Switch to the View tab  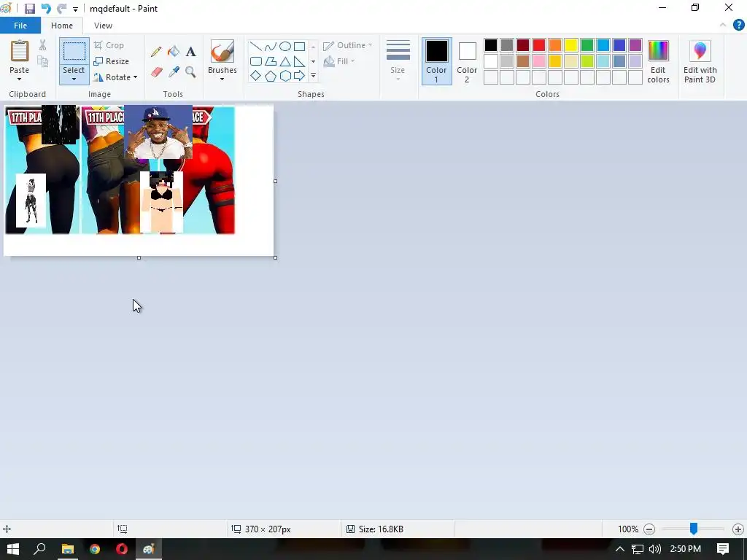(x=103, y=26)
